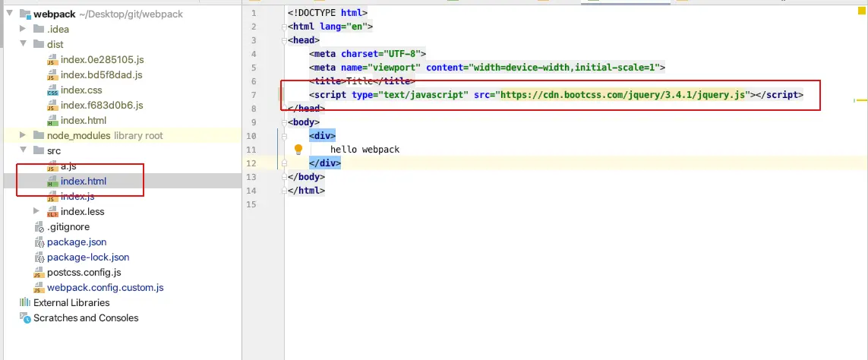Click the package-lock.json file icon
Screen dimensions: 868x360
tap(39, 257)
